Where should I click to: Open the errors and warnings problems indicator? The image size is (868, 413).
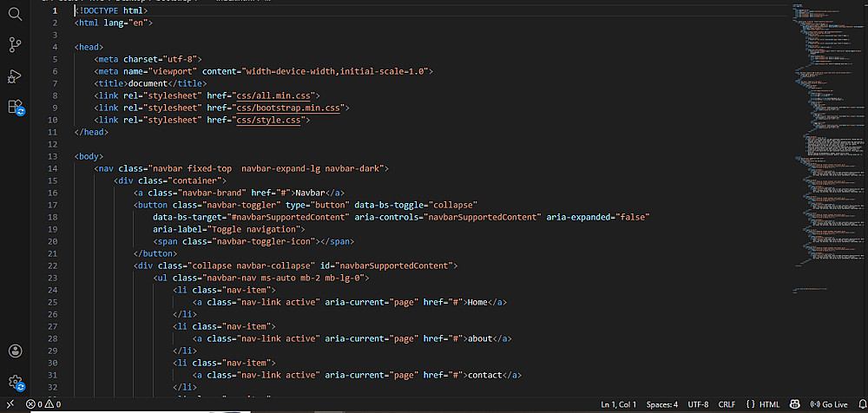(x=43, y=404)
